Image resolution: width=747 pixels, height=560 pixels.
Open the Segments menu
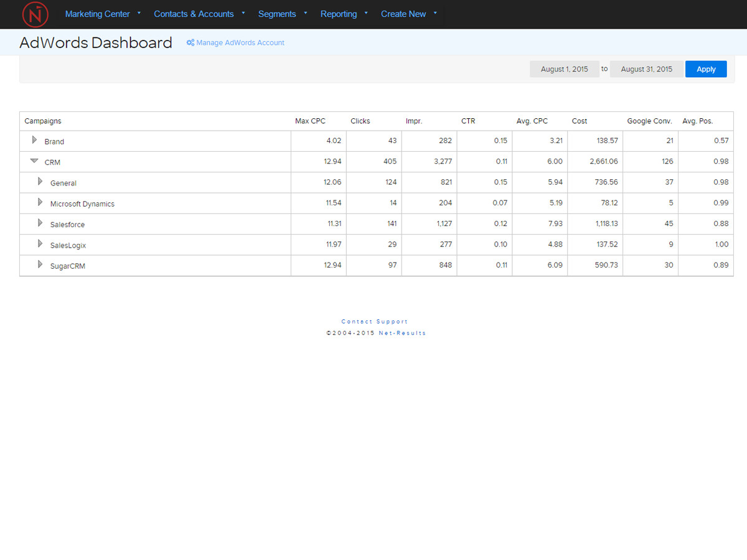(277, 14)
